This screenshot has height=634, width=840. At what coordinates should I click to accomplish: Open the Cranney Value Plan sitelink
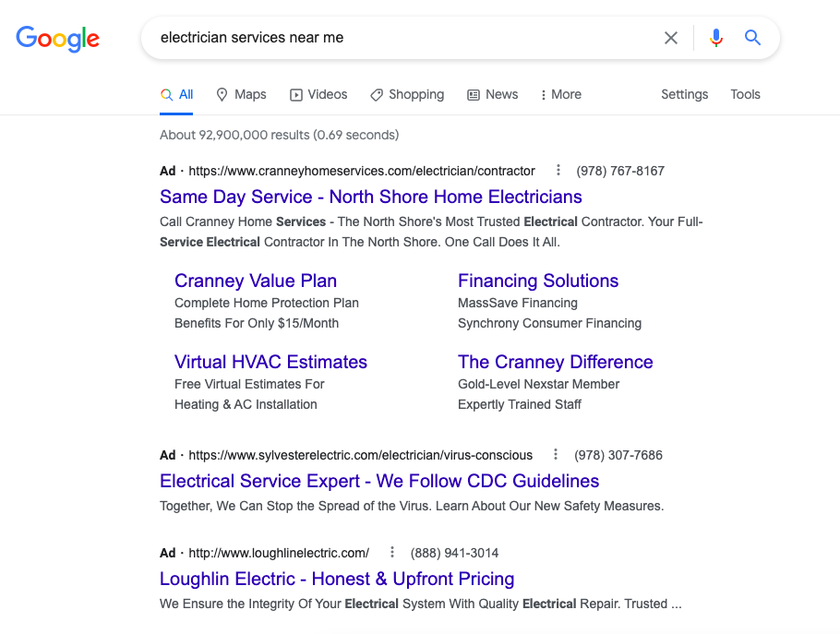256,281
